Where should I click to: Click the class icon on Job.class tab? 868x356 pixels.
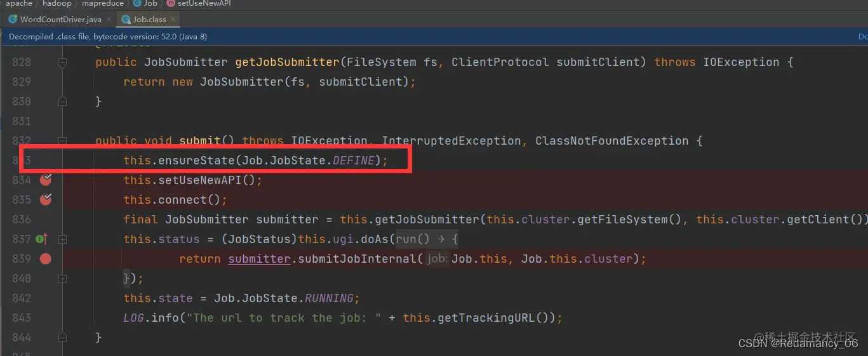(125, 20)
